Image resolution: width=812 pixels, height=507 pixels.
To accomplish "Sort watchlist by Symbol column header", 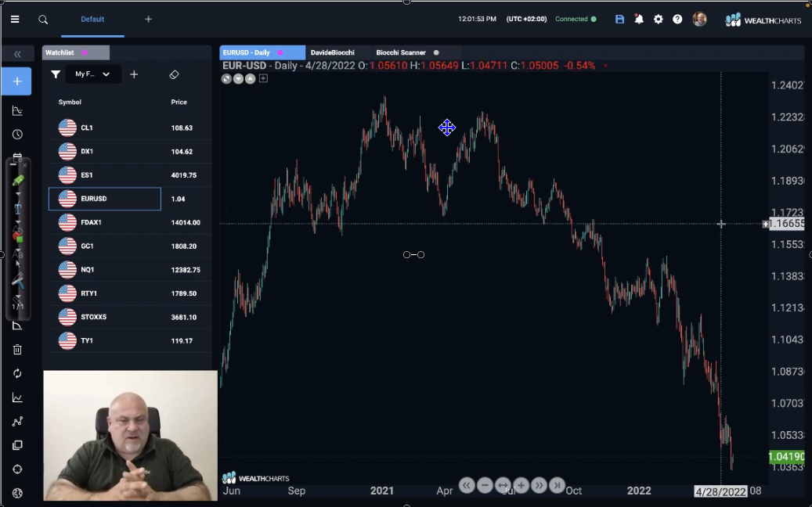I will pyautogui.click(x=70, y=102).
